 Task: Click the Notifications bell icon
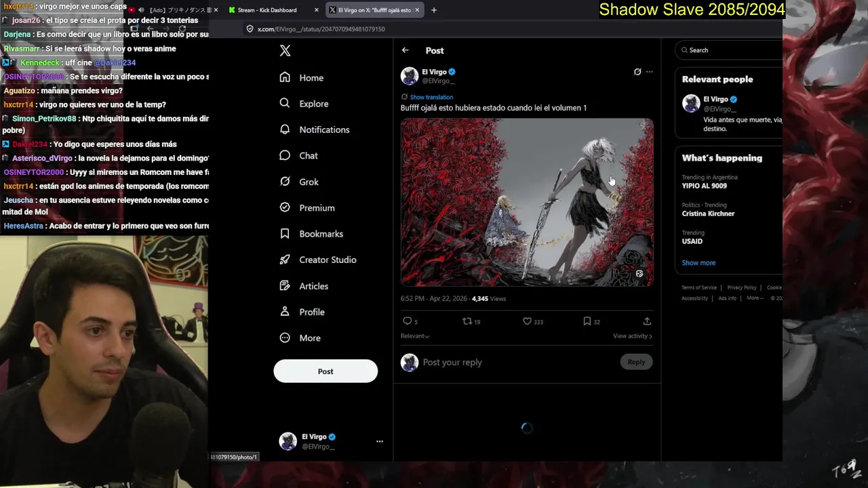pyautogui.click(x=285, y=129)
